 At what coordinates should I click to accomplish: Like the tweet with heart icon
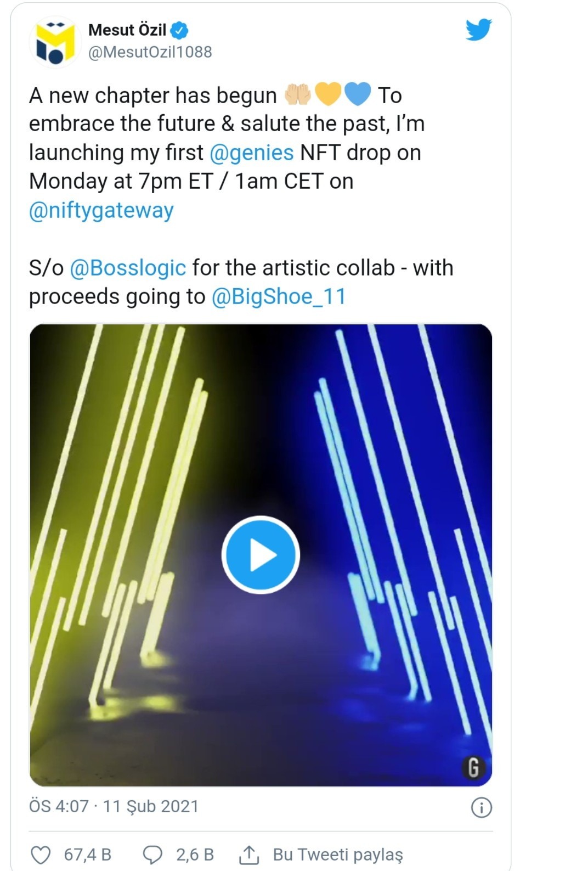click(x=41, y=855)
